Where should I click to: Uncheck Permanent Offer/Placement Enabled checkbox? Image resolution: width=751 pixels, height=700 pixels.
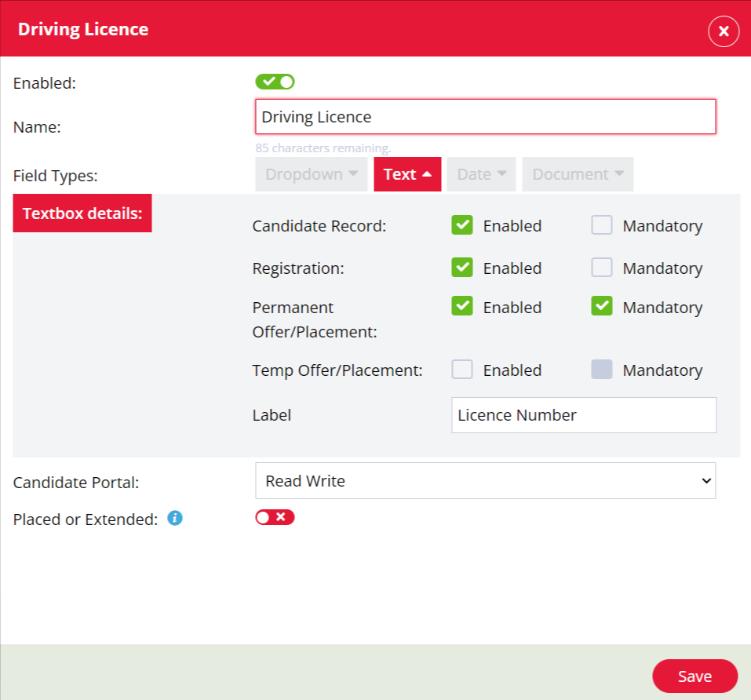pos(462,306)
